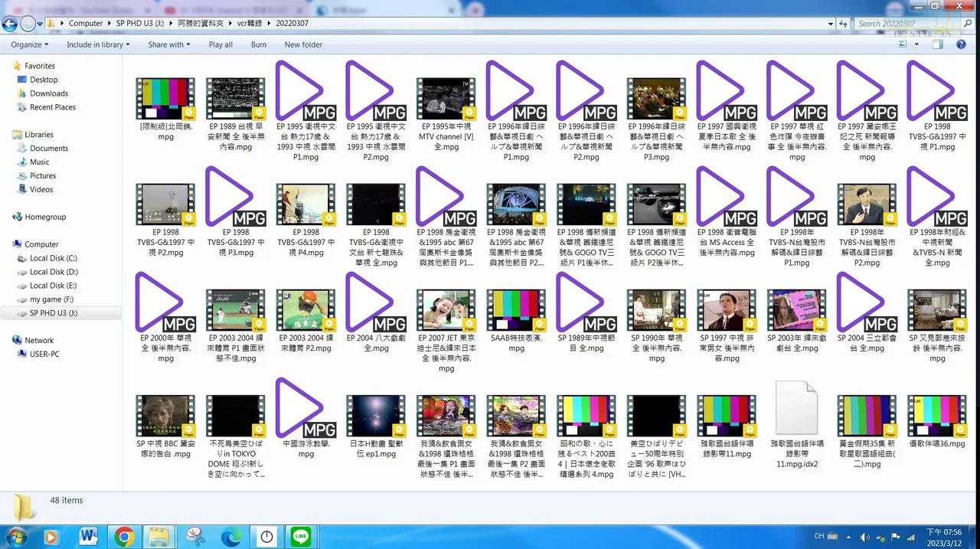Viewport: 980px width, 549px height.
Task: Expand the Network tree node
Action: tap(8, 340)
